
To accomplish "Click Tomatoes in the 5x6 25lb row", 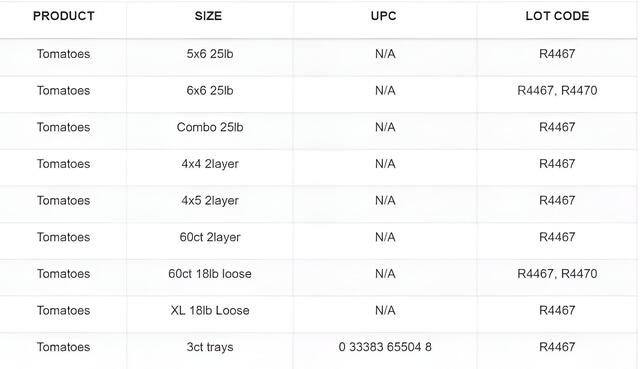I will point(63,54).
